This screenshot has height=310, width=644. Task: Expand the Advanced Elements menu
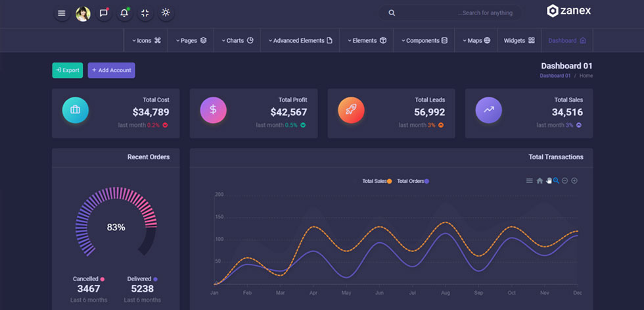pyautogui.click(x=300, y=40)
